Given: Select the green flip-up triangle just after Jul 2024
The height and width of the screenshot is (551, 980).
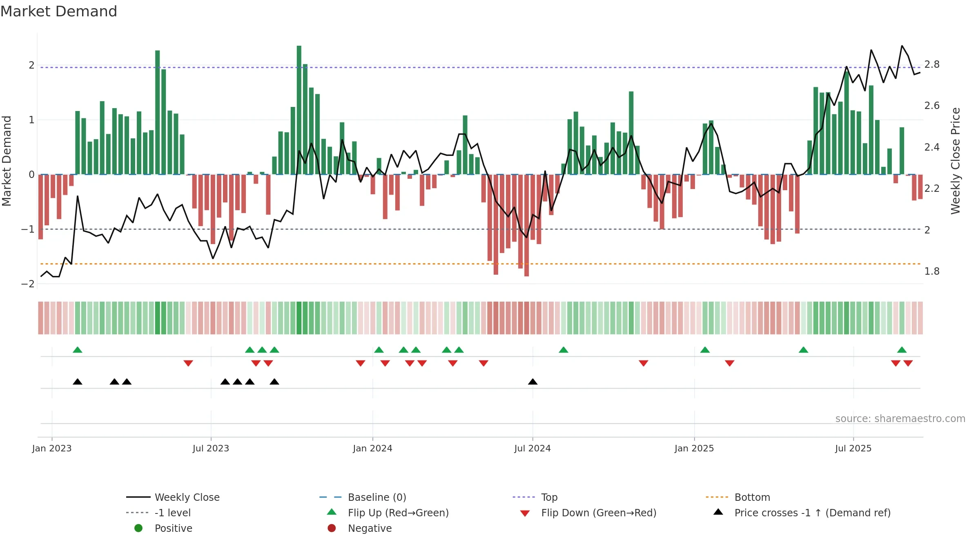Looking at the screenshot, I should tap(563, 350).
